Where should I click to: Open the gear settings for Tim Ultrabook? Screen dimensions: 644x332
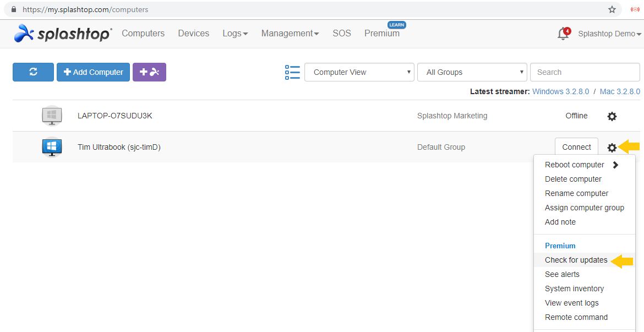coord(612,147)
